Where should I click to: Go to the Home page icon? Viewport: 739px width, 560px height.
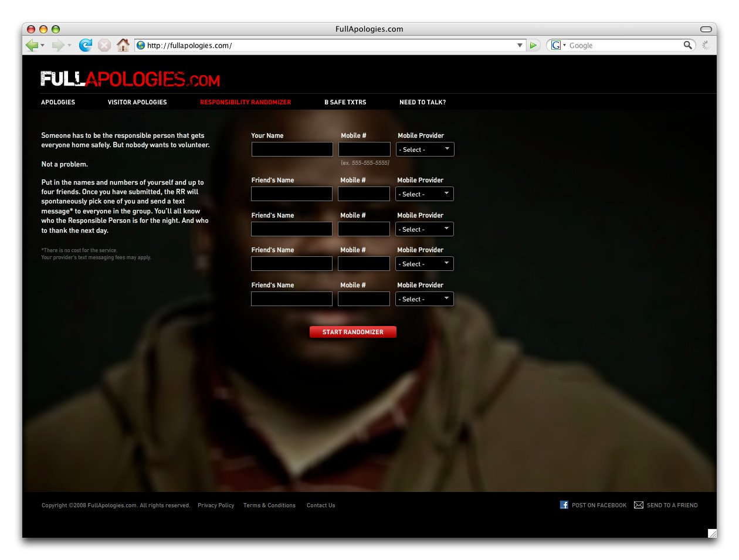click(123, 45)
